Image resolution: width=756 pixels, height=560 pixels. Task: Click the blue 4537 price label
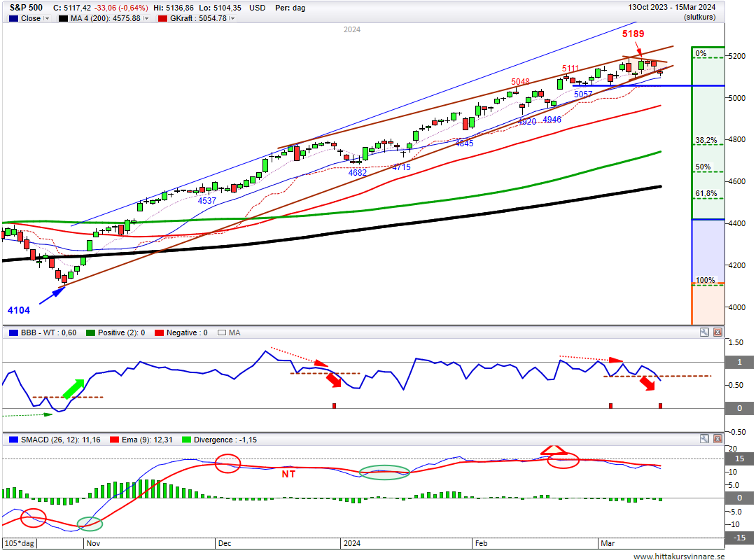point(206,201)
